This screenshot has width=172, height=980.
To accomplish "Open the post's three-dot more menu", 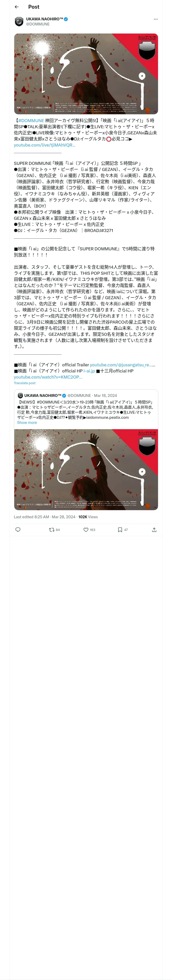I will pos(156,19).
